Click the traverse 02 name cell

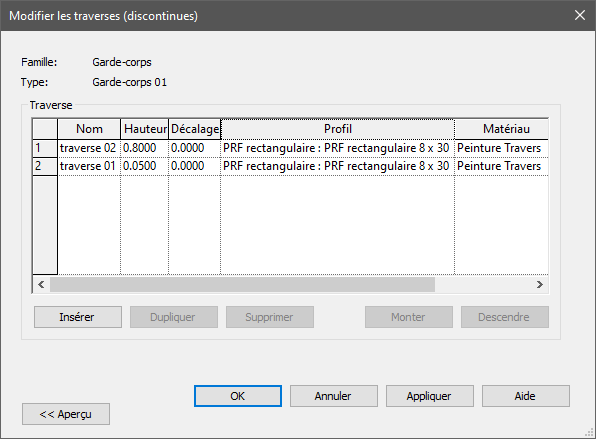click(89, 148)
